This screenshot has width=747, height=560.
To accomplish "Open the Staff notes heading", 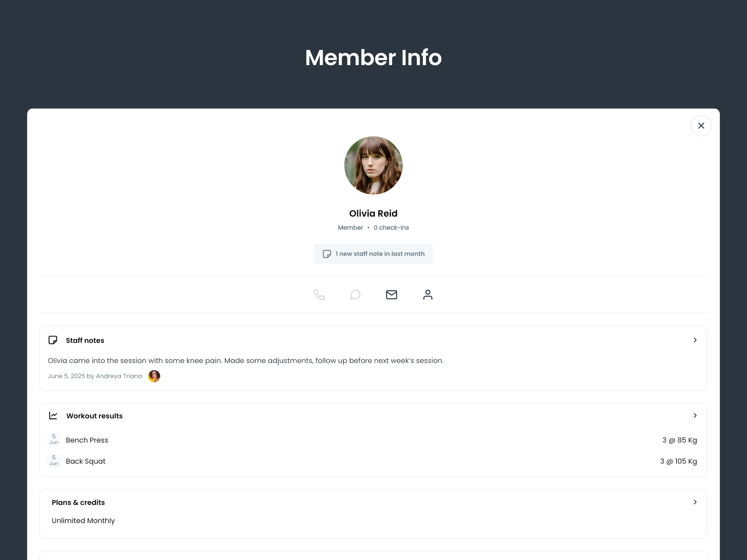I will [85, 340].
